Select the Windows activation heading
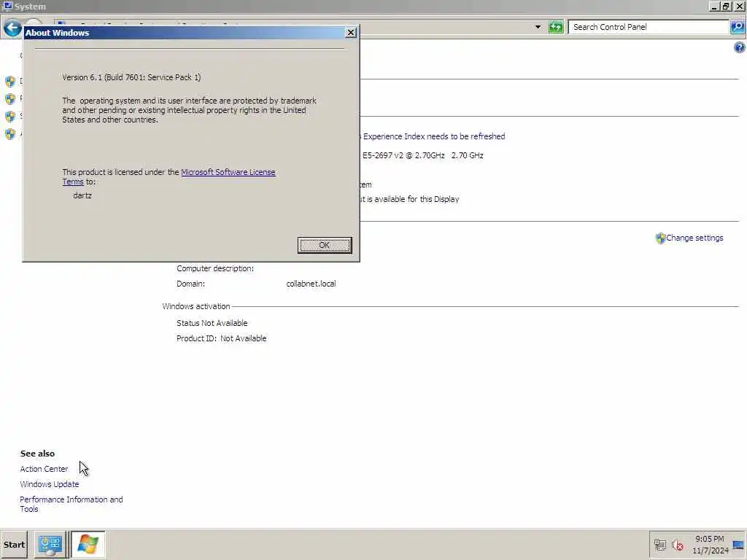This screenshot has height=560, width=747. (x=196, y=306)
